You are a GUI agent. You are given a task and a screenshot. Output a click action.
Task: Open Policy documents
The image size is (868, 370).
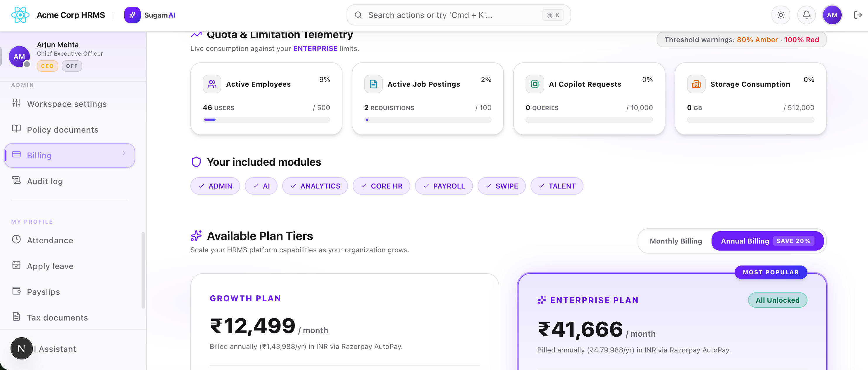70,130
